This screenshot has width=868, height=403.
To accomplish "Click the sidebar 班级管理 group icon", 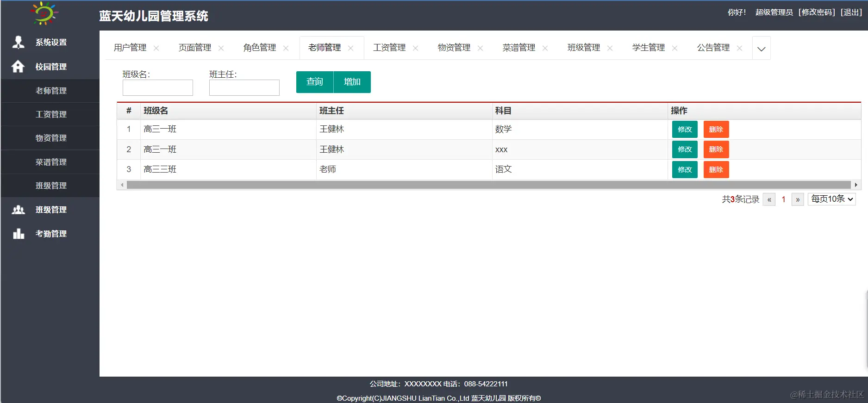I will tap(18, 210).
